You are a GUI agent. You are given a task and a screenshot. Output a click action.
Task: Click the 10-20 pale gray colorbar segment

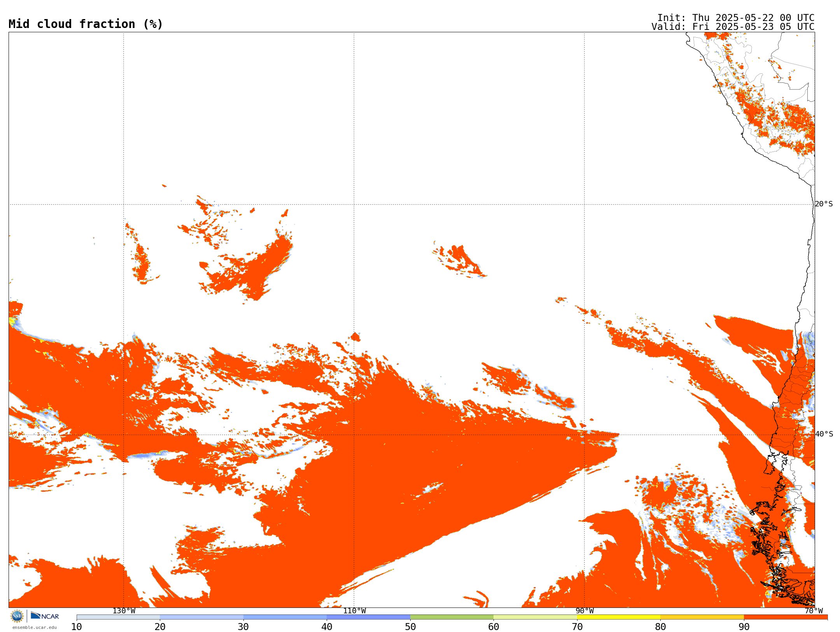(x=118, y=617)
